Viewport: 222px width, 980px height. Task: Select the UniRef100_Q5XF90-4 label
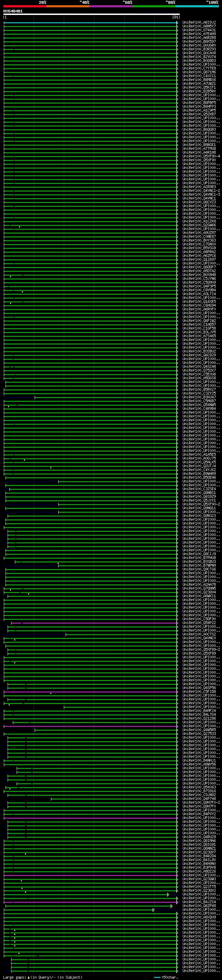click(201, 156)
